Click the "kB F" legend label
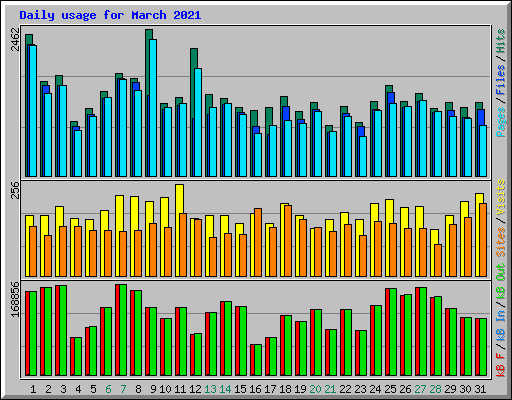The width and height of the screenshot is (512, 400). coord(501,364)
